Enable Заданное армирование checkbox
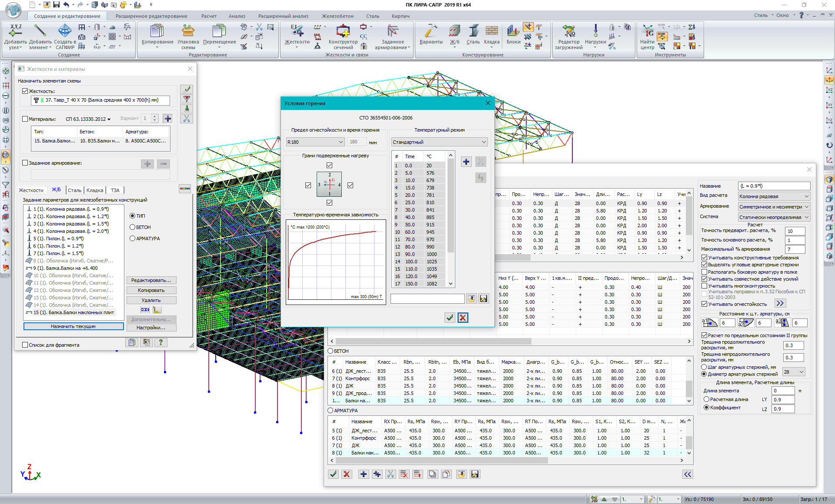This screenshot has height=504, width=835. (x=25, y=163)
